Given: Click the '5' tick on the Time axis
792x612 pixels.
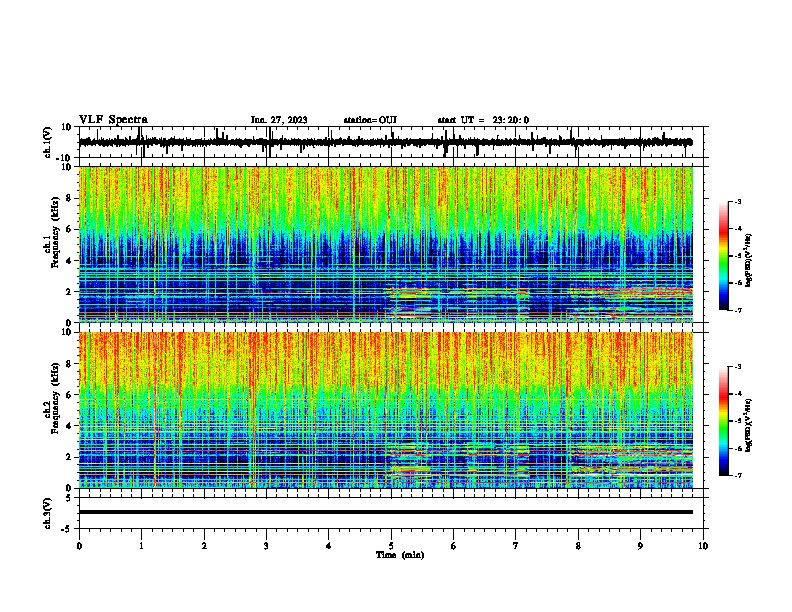Looking at the screenshot, I should pyautogui.click(x=391, y=546).
